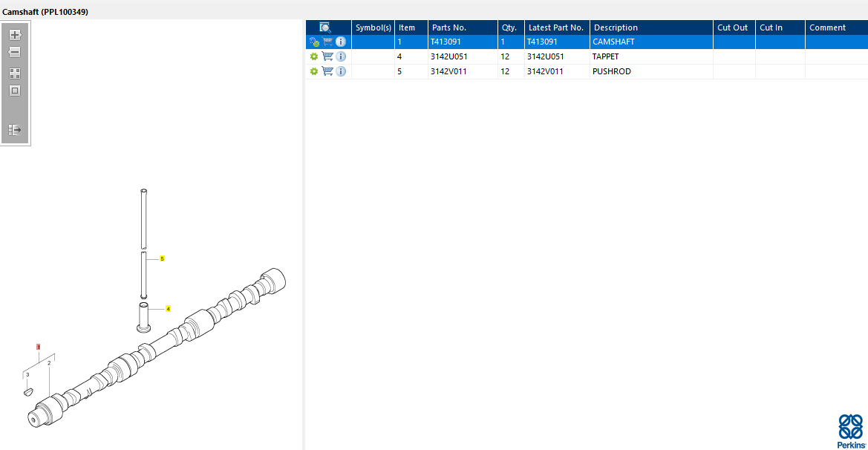Click the tappet drawing in the diagram
Viewport: 868px width, 450px height.
click(143, 317)
